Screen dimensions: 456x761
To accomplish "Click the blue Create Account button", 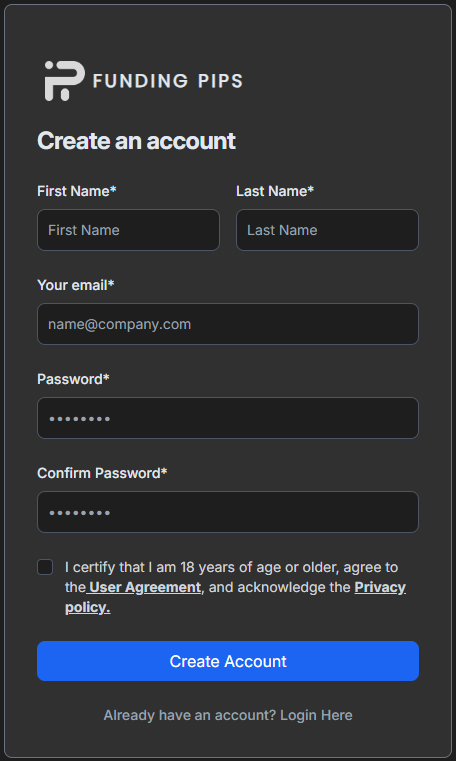I will (x=228, y=661).
